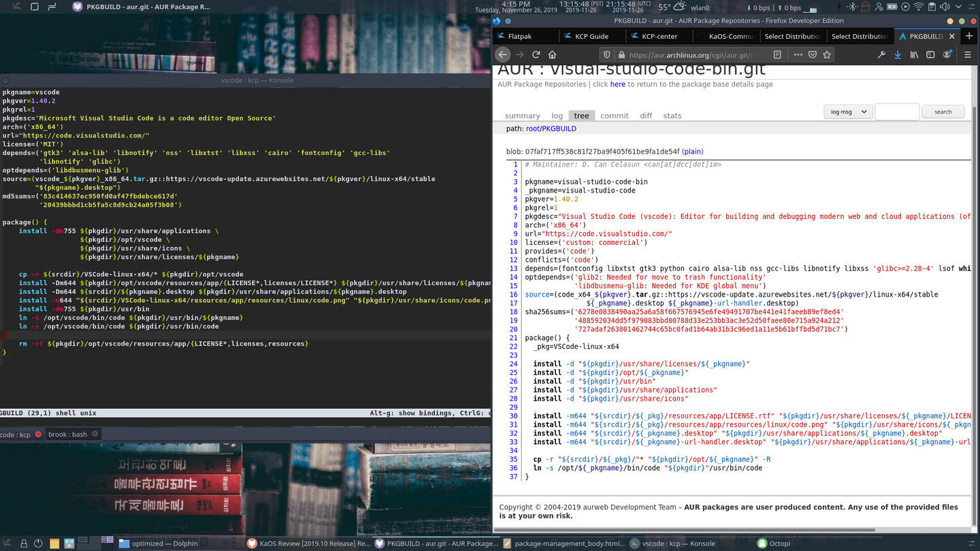Open the plain blob link
The image size is (980, 551).
click(x=693, y=152)
